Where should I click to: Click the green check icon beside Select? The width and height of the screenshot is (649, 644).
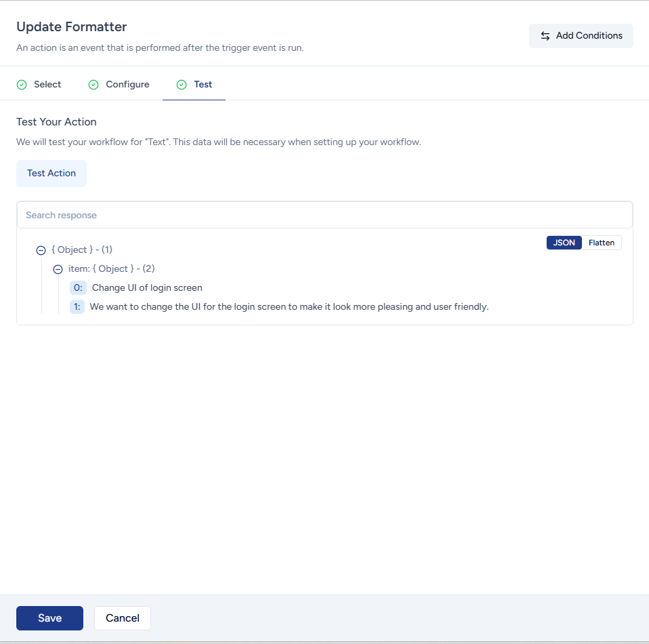click(x=22, y=85)
